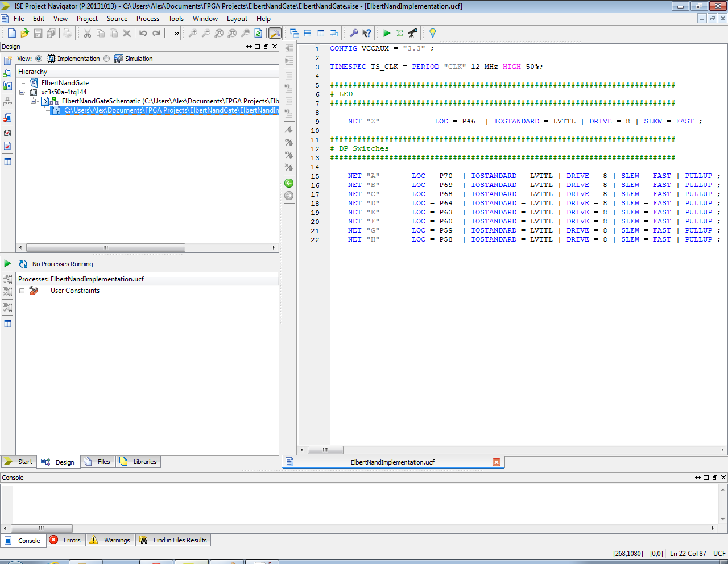This screenshot has height=564, width=728.
Task: Click the Save file toolbar icon
Action: click(x=38, y=33)
